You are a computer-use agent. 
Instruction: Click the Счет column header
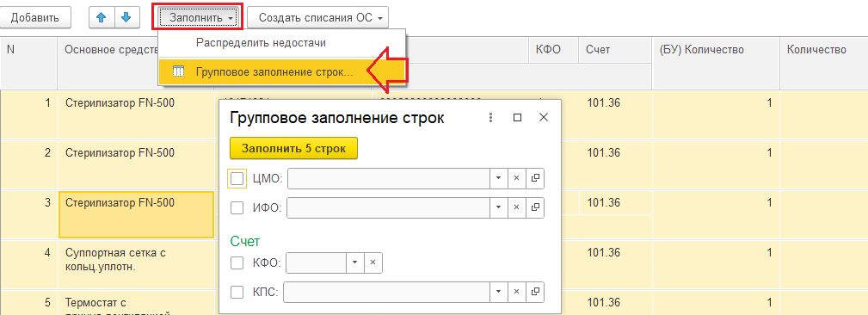point(615,50)
